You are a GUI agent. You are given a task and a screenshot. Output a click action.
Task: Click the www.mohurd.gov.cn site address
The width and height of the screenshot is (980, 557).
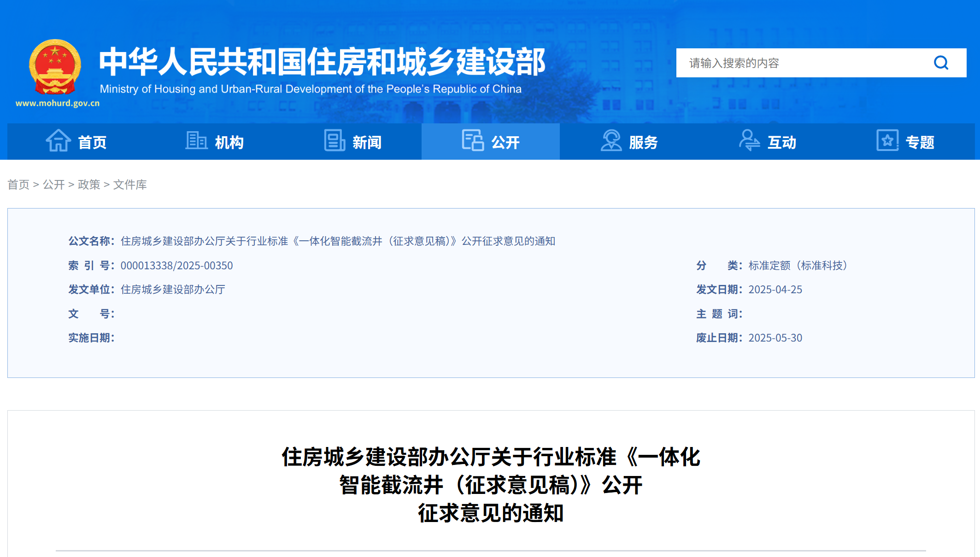[58, 103]
